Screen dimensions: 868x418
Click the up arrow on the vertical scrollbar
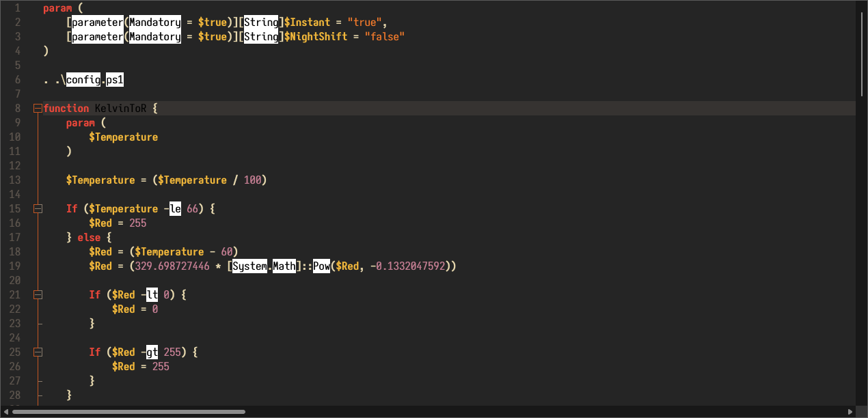tap(863, 5)
